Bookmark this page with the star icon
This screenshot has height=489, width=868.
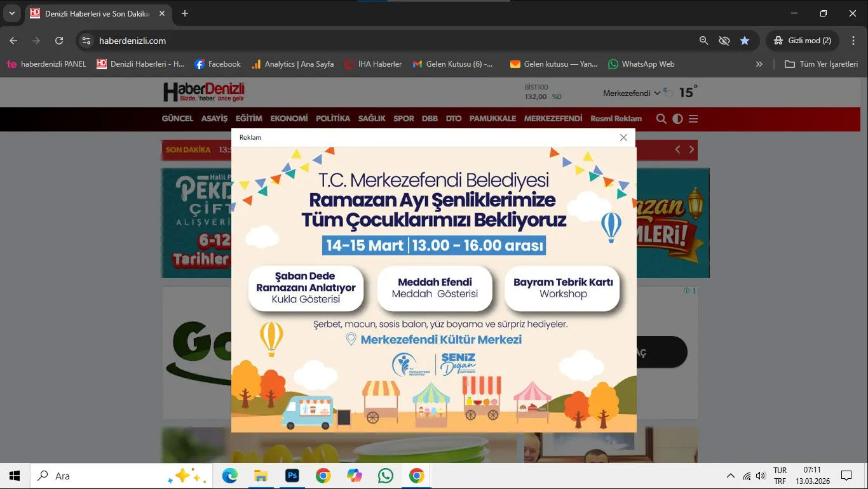(745, 41)
